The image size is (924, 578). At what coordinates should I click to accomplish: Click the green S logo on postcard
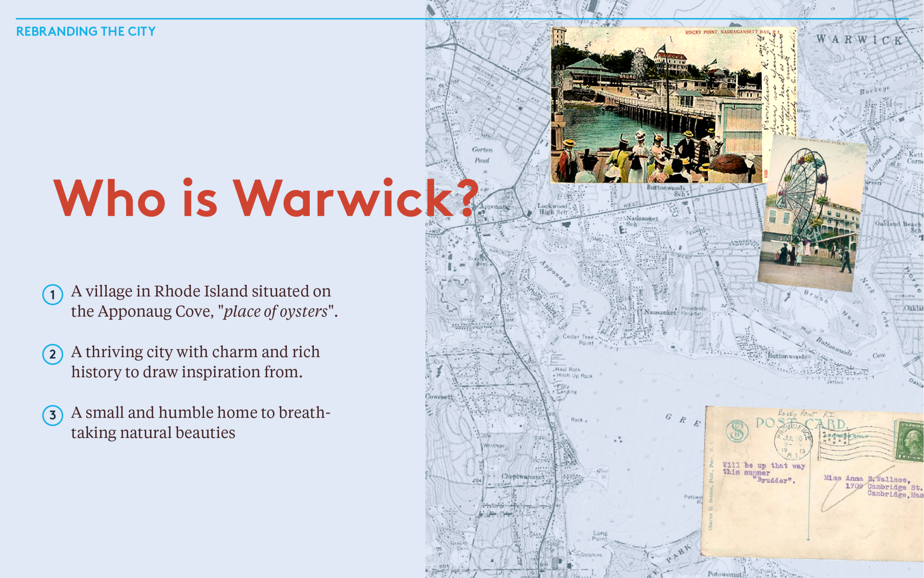click(737, 431)
